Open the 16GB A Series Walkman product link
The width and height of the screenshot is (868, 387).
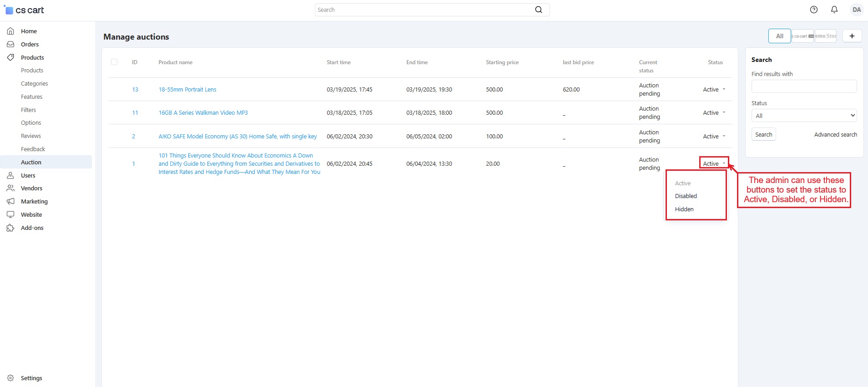[x=203, y=113]
